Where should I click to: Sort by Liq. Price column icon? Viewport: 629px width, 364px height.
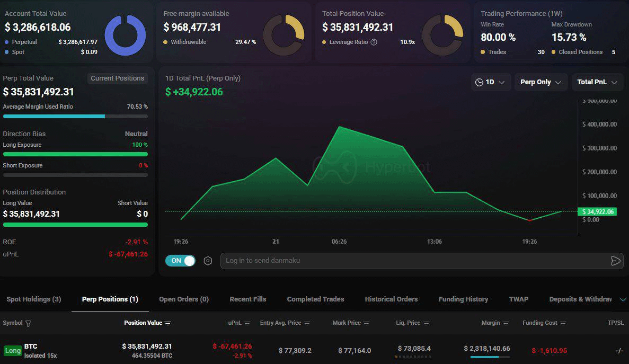click(x=426, y=323)
